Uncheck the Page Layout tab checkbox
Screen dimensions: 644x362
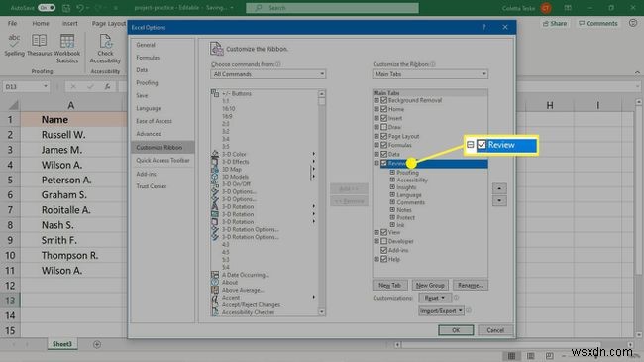pyautogui.click(x=384, y=136)
